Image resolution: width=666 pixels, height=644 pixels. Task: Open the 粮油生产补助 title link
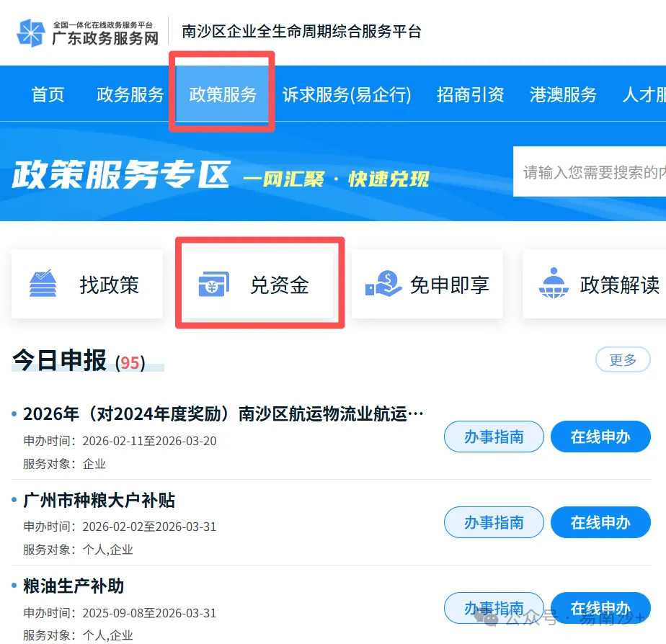point(74,586)
